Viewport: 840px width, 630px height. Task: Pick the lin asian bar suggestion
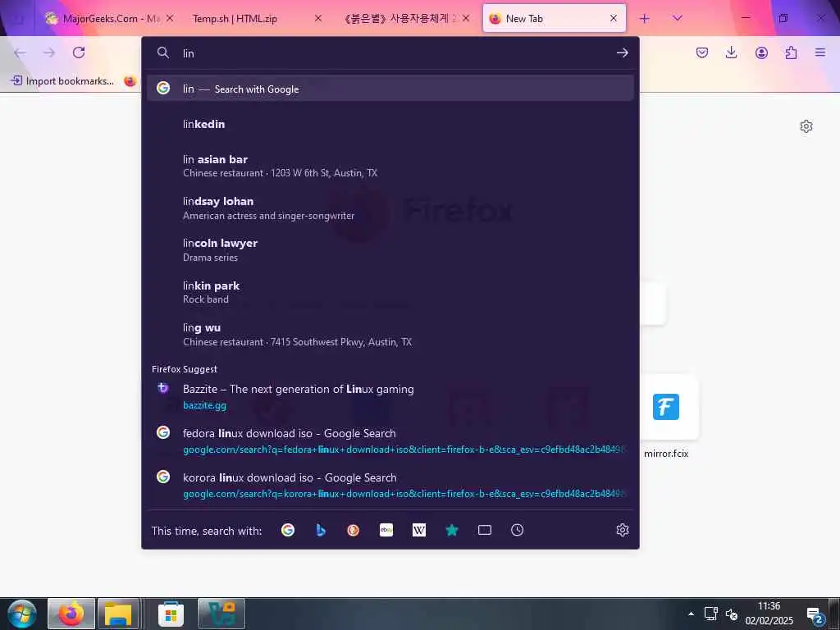click(390, 166)
